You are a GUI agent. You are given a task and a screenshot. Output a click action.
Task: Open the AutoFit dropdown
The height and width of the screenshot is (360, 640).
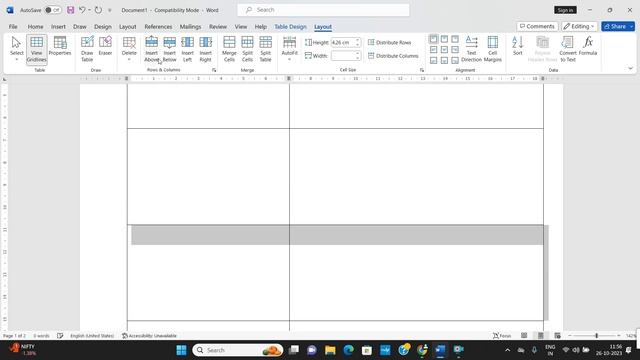click(x=289, y=49)
